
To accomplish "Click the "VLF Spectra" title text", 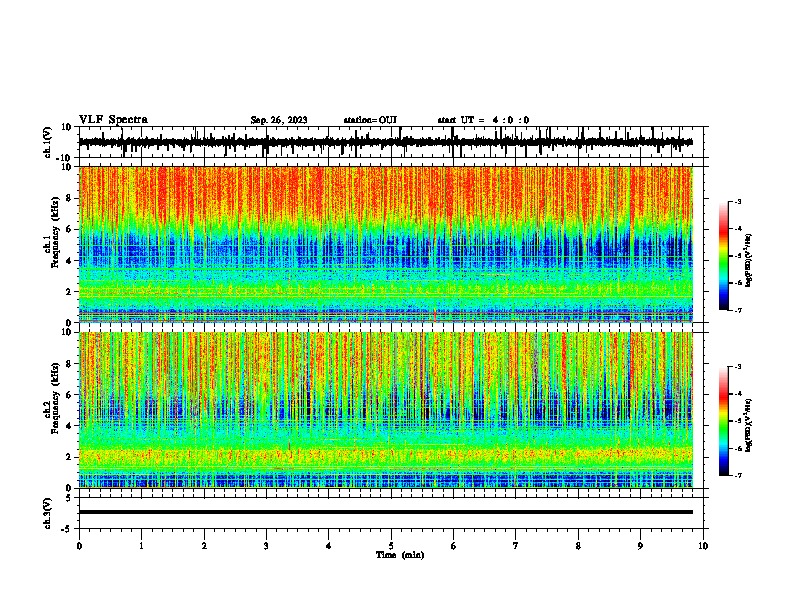I will 113,120.
